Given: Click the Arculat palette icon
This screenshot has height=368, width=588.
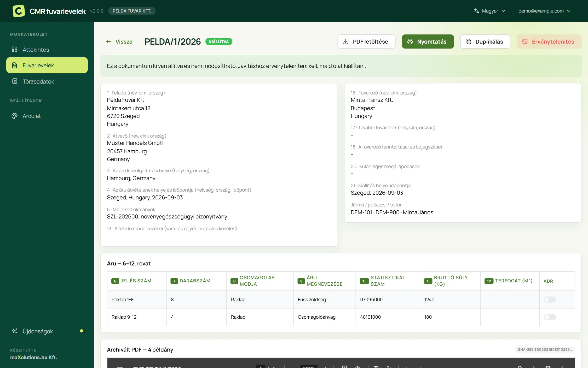Looking at the screenshot, I should coord(15,116).
